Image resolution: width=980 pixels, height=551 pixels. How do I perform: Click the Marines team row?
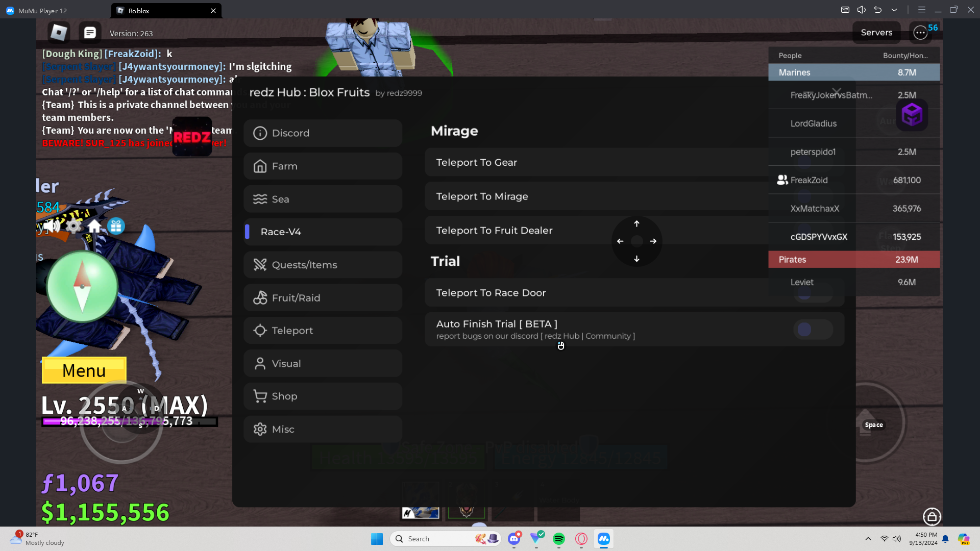point(854,72)
